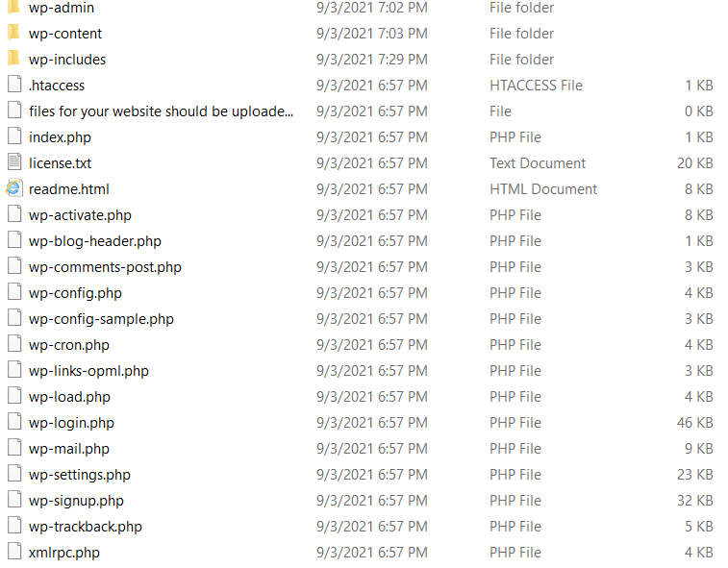Viewport: 728px width, 568px height.
Task: Click the wp-config.php file icon
Action: (14, 292)
